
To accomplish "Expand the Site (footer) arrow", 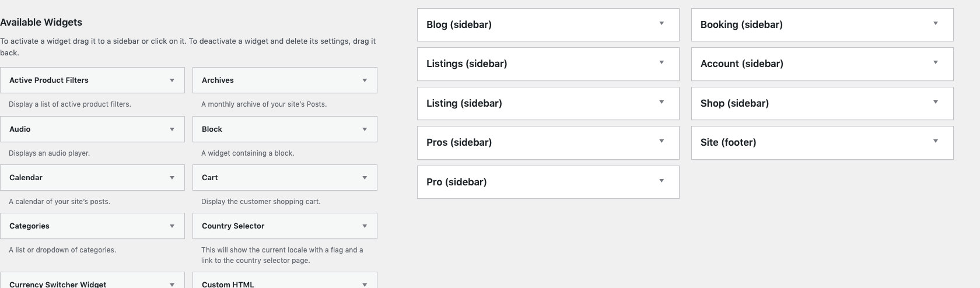I will click(936, 142).
